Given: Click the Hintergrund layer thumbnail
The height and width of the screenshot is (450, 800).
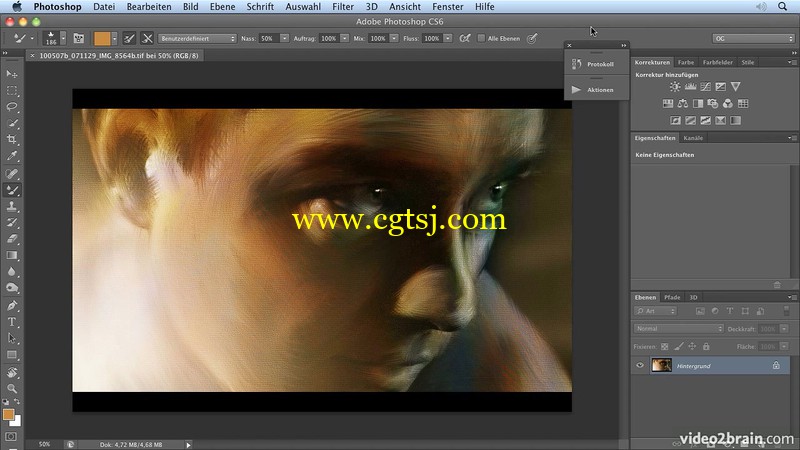Looking at the screenshot, I should [x=661, y=365].
